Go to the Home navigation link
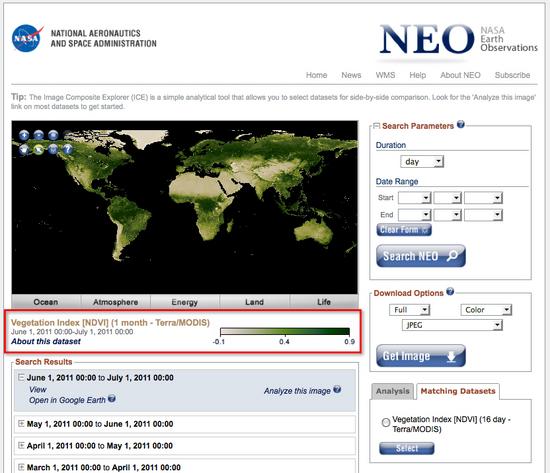This screenshot has width=550, height=473. click(316, 75)
